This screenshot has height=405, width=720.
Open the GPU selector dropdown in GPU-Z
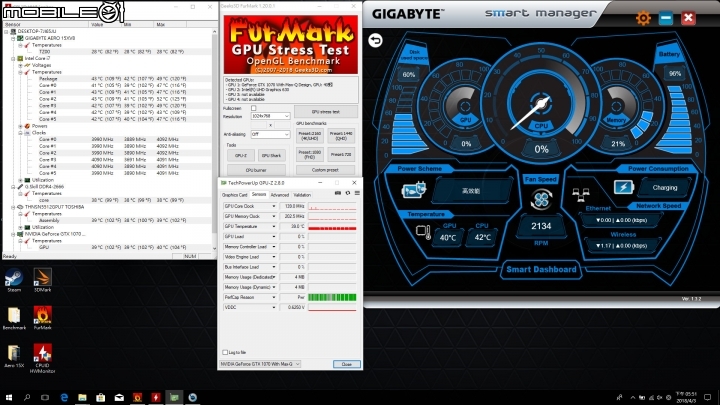(260, 364)
